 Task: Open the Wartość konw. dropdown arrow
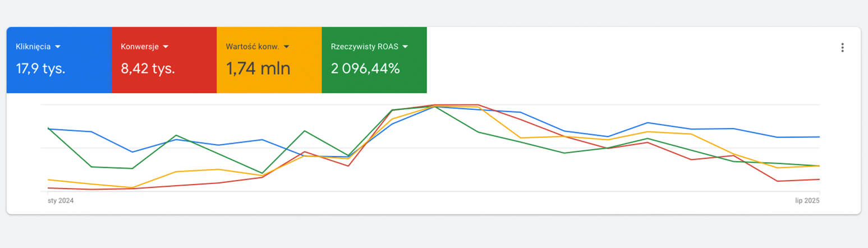286,47
